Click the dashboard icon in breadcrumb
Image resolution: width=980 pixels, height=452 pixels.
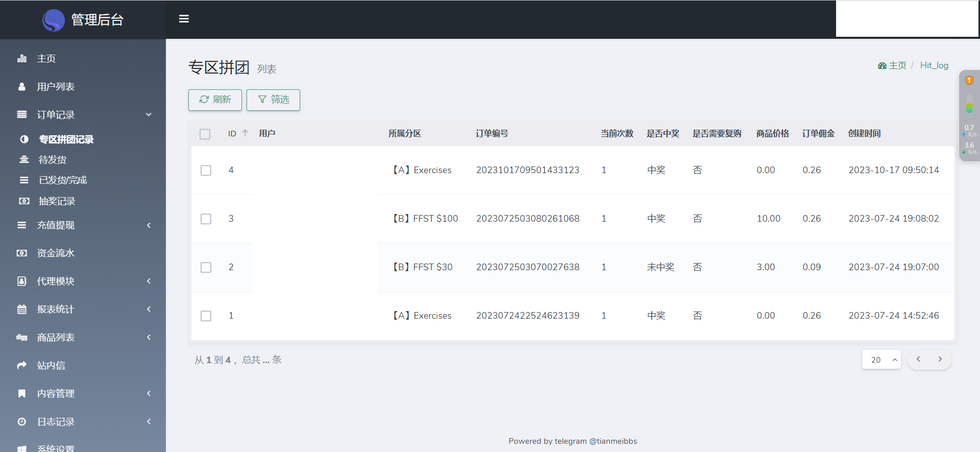pos(882,66)
